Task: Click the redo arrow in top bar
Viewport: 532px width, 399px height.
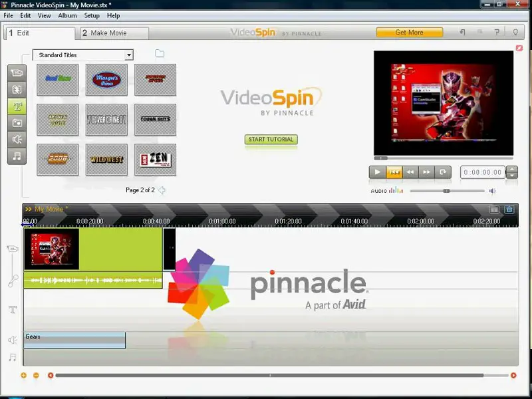Action: point(479,32)
